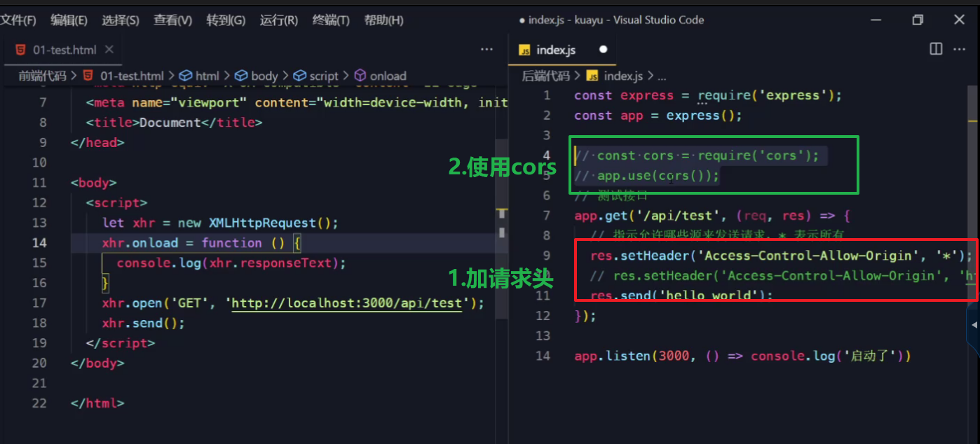Open the 查看(V) menu

click(x=172, y=20)
